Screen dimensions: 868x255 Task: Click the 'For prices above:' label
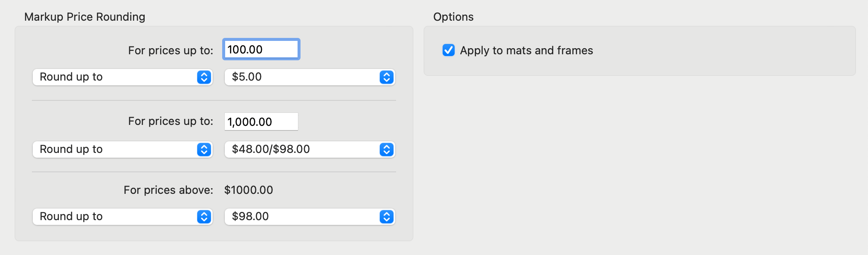point(168,190)
